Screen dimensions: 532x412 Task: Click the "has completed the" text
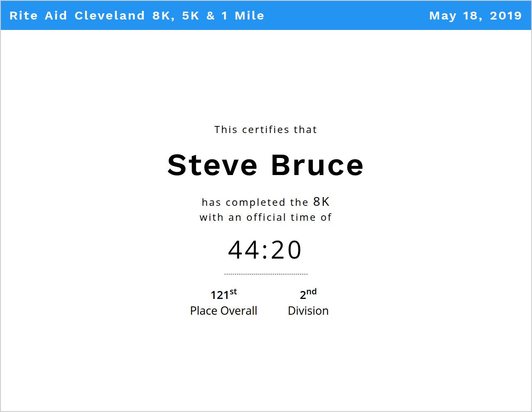point(255,202)
